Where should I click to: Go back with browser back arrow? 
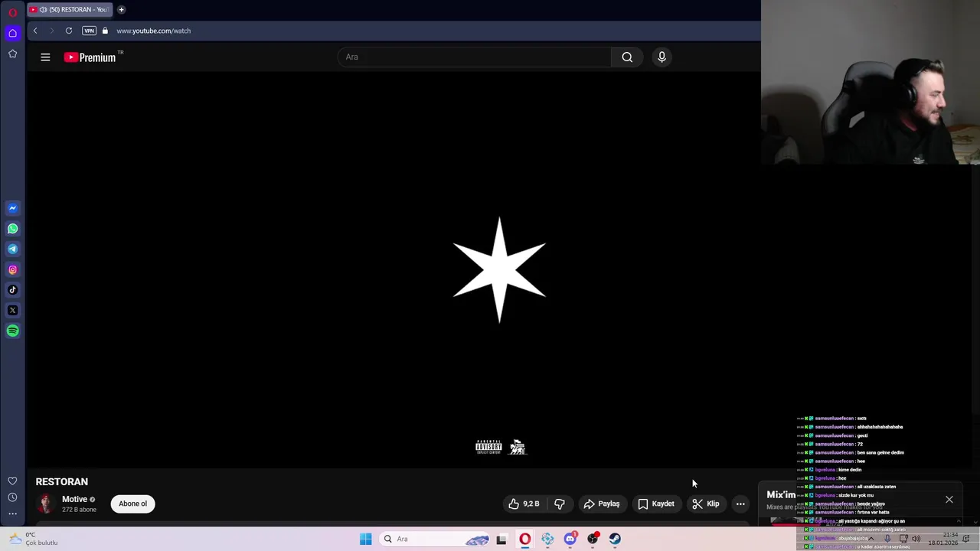[35, 31]
